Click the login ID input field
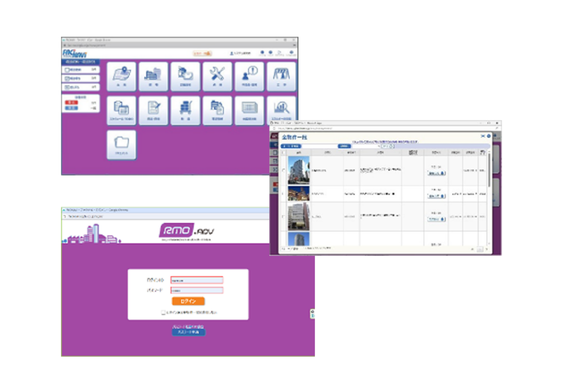The height and width of the screenshot is (392, 562). click(197, 280)
